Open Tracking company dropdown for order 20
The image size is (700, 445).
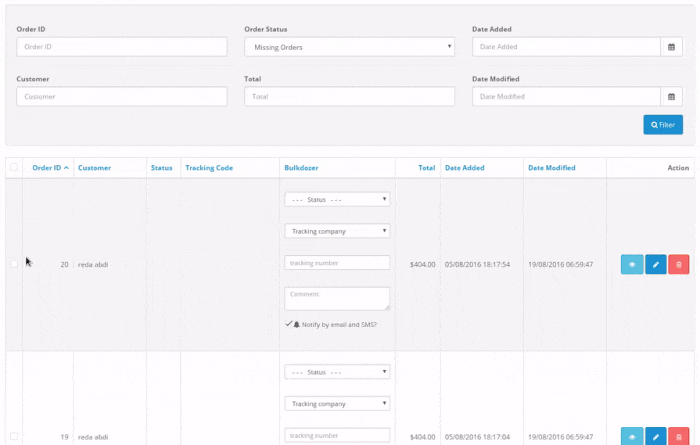337,231
